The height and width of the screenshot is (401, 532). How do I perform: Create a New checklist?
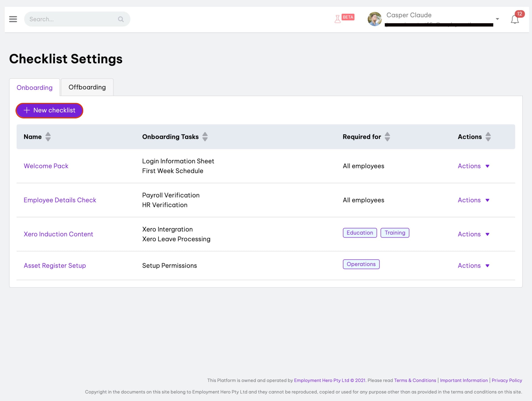click(x=49, y=110)
